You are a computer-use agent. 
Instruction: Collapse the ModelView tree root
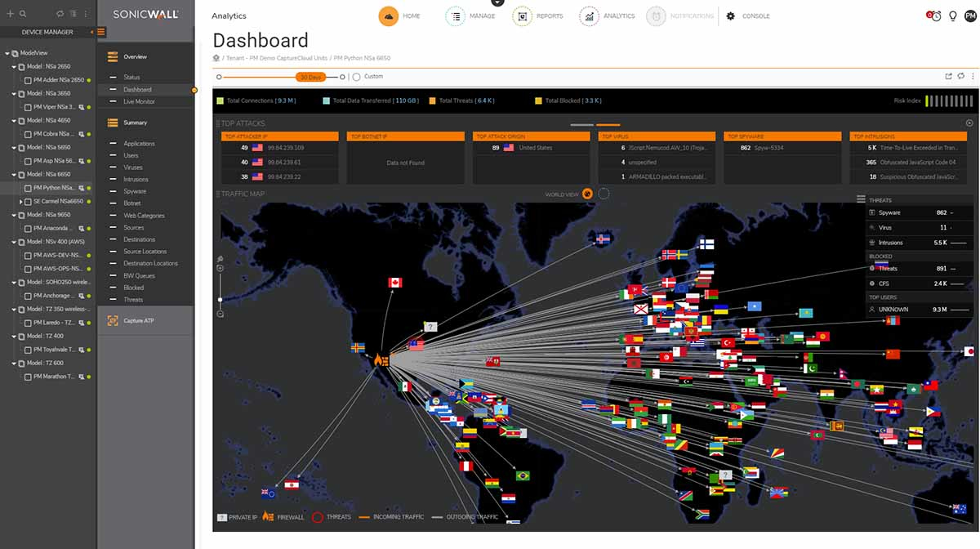pos(7,53)
